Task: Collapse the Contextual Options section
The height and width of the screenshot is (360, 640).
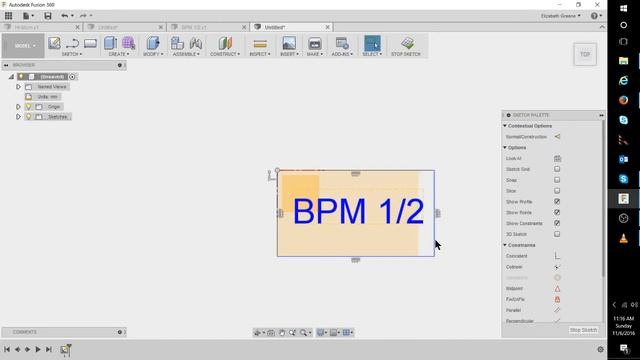Action: 505,126
